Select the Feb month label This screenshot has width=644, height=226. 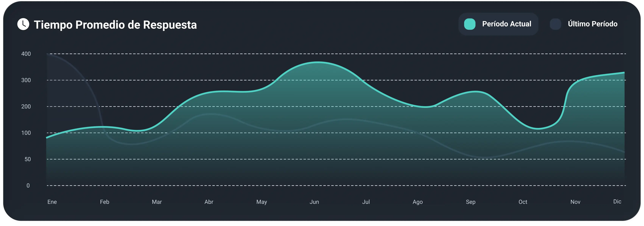(104, 202)
